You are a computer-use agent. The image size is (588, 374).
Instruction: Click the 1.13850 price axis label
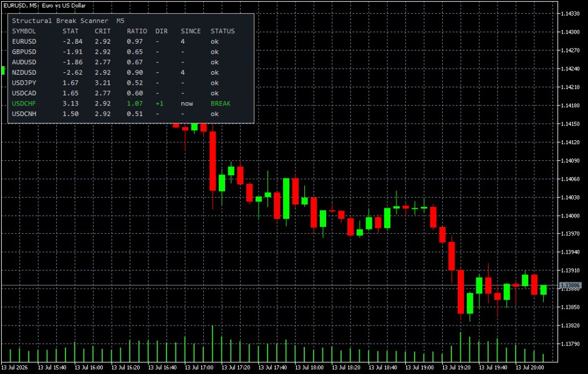coord(570,307)
